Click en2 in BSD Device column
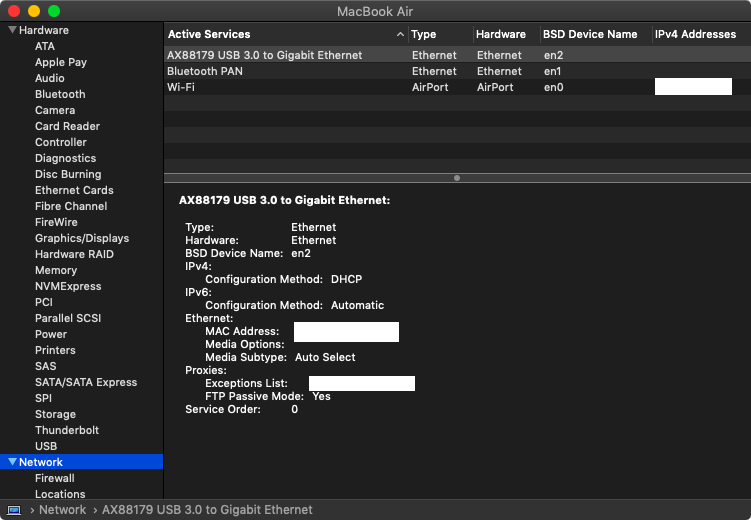Image resolution: width=751 pixels, height=520 pixels. coord(553,55)
